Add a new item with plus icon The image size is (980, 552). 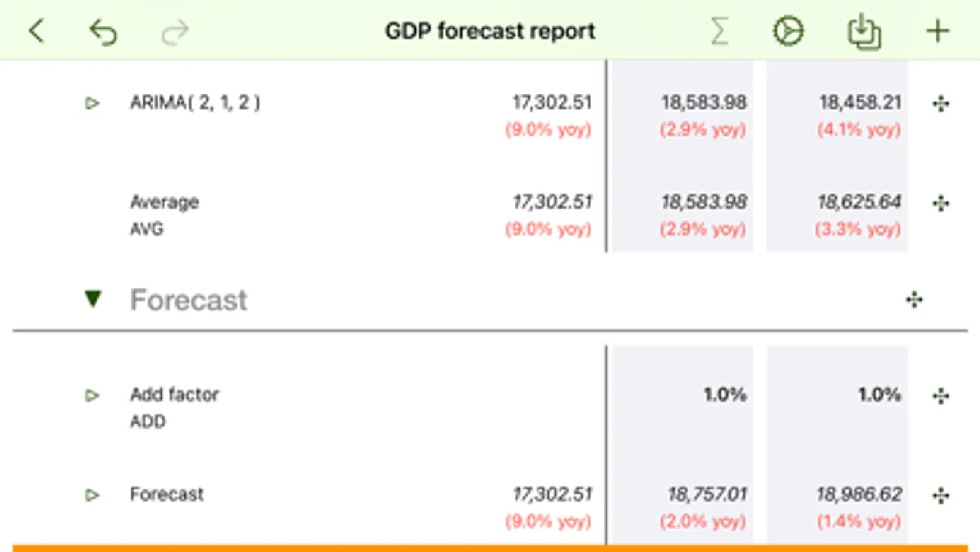tap(937, 31)
